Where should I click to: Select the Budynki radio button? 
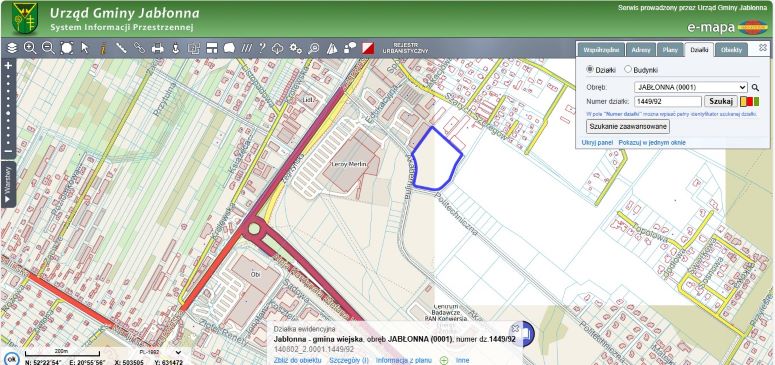[628, 70]
